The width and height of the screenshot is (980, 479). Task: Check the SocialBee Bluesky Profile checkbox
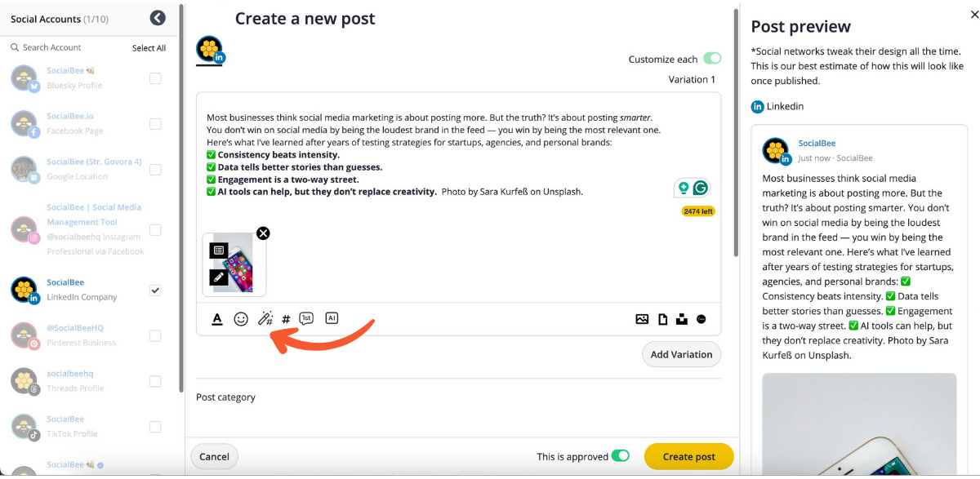click(155, 78)
